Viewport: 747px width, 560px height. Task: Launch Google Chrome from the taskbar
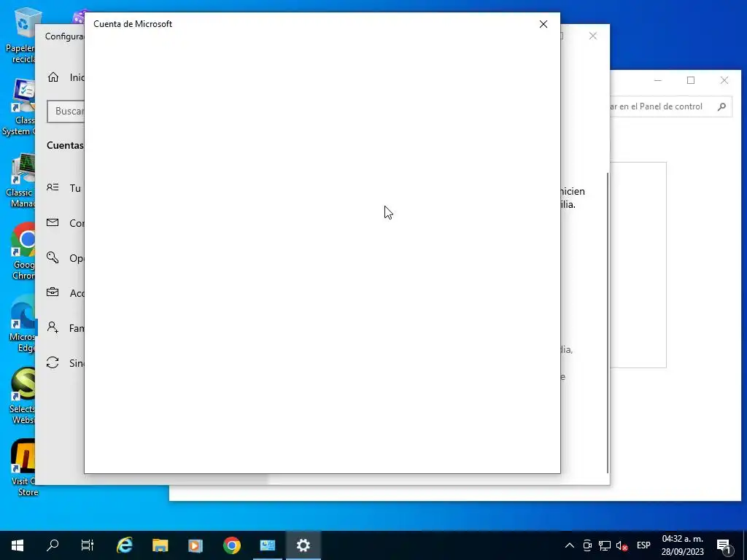click(x=231, y=545)
